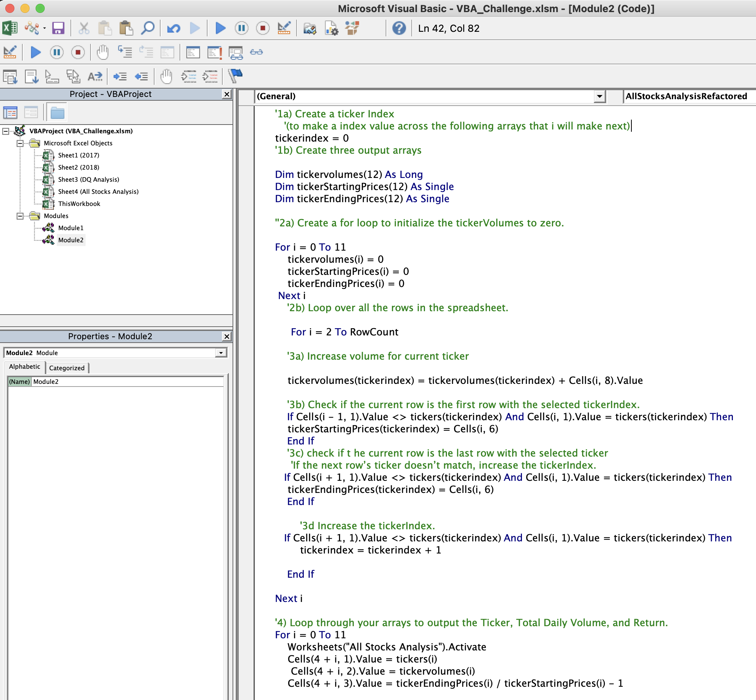The image size is (756, 700).
Task: Close the Project - VBAProject panel
Action: pyautogui.click(x=226, y=94)
